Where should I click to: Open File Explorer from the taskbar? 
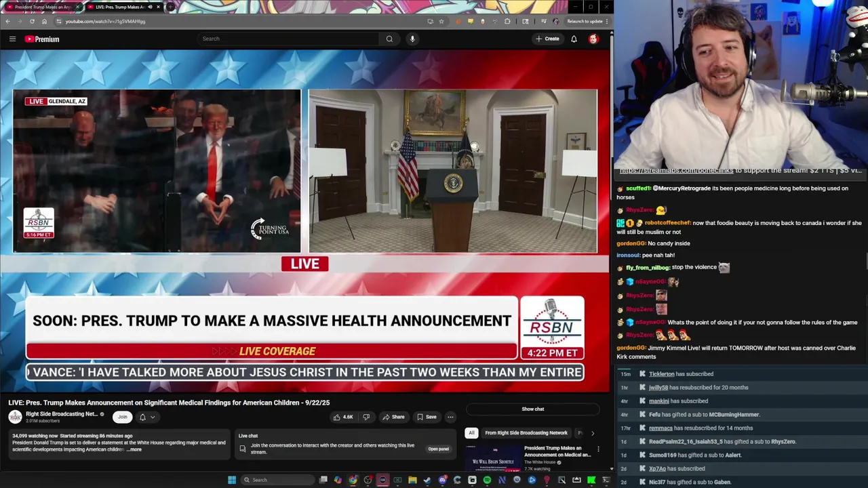[412, 480]
